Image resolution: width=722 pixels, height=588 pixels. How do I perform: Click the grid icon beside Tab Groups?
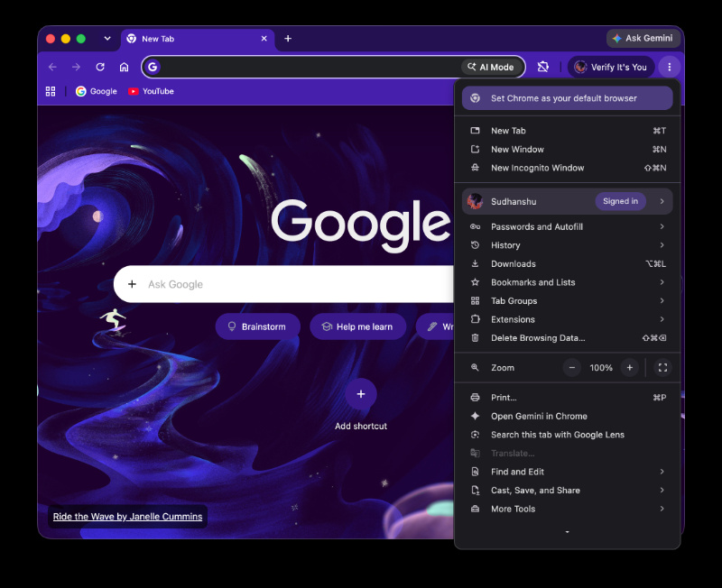coord(475,301)
